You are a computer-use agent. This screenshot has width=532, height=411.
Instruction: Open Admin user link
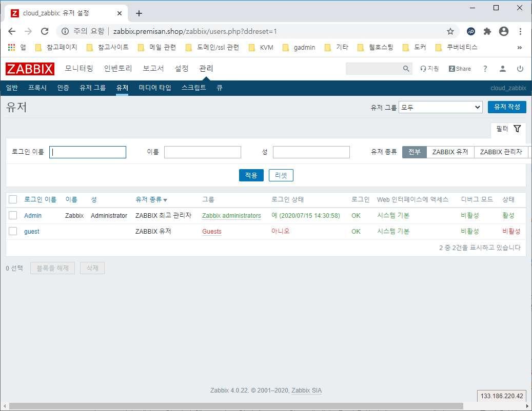point(32,216)
